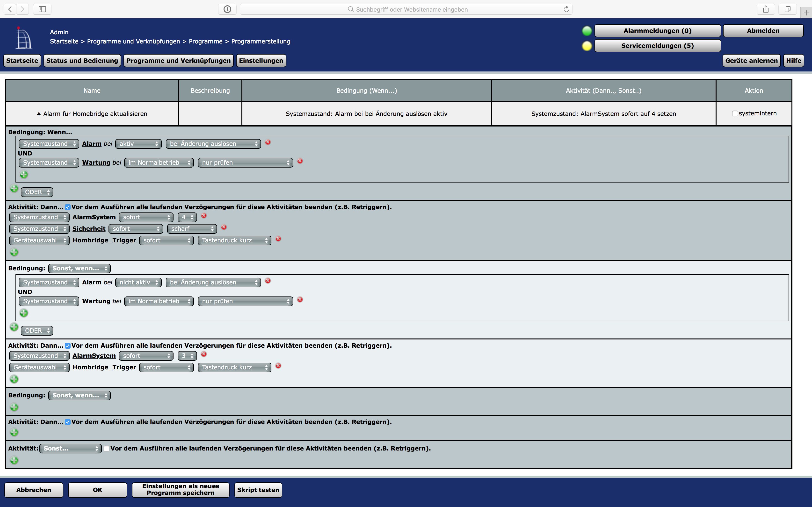Image resolution: width=812 pixels, height=507 pixels.
Task: Click the 'Skript testen' button
Action: [258, 490]
